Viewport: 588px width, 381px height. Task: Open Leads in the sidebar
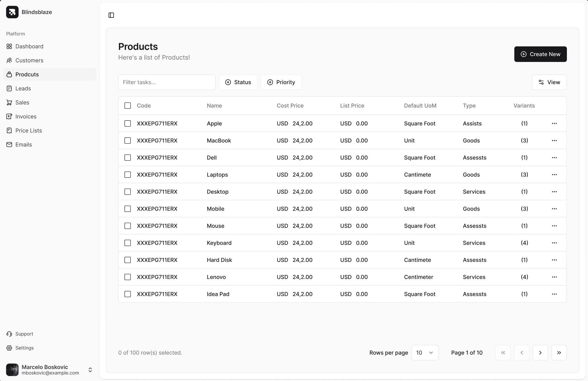coord(50,88)
